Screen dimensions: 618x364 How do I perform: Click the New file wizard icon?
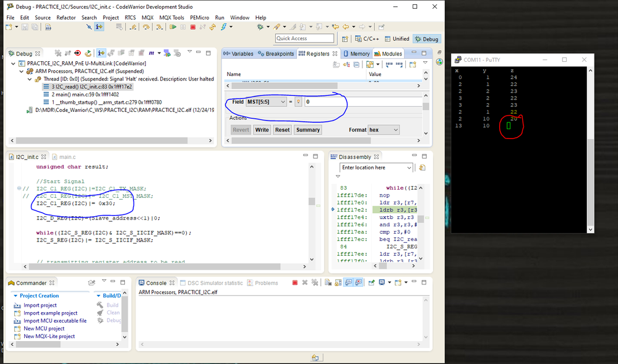[8, 27]
